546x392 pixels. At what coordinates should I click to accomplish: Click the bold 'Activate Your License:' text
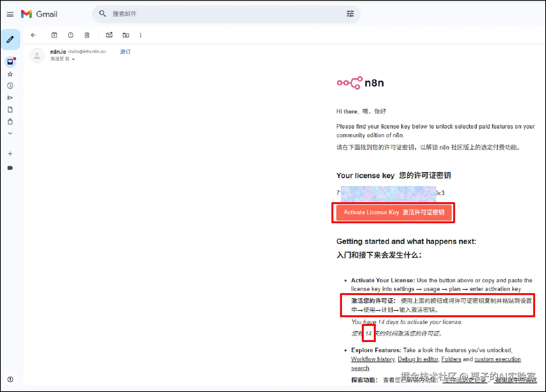pos(383,280)
